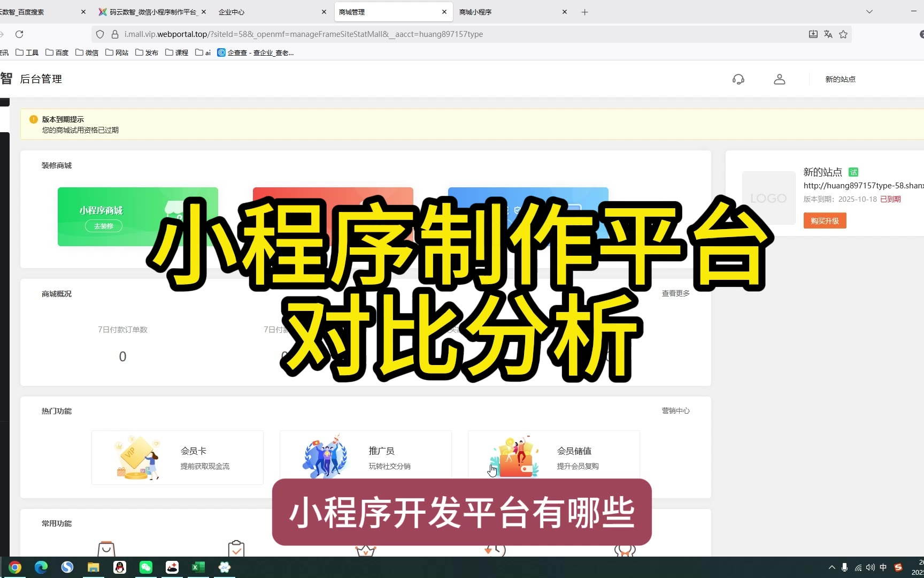The width and height of the screenshot is (924, 578).
Task: Launch Excel from the taskbar
Action: coord(198,567)
